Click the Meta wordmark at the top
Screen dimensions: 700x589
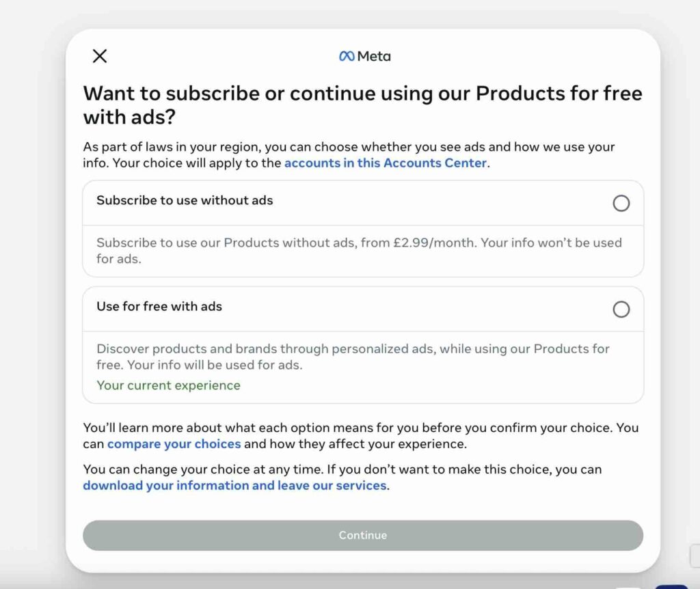pos(372,56)
